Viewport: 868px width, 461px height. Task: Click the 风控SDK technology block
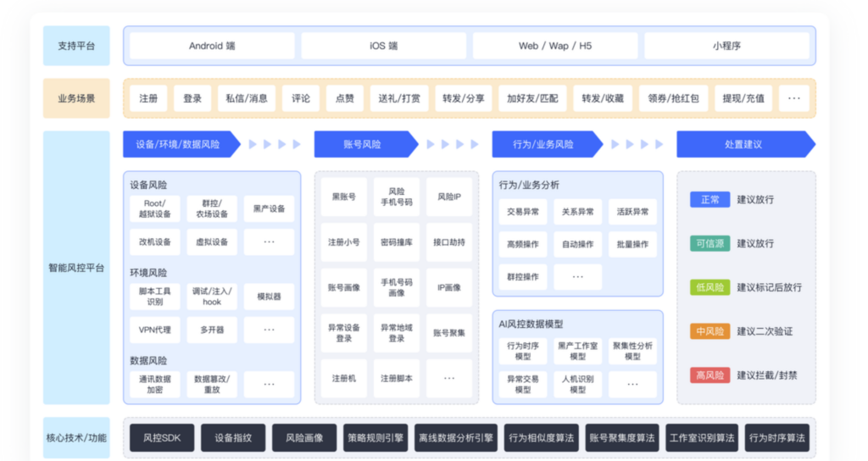click(162, 438)
